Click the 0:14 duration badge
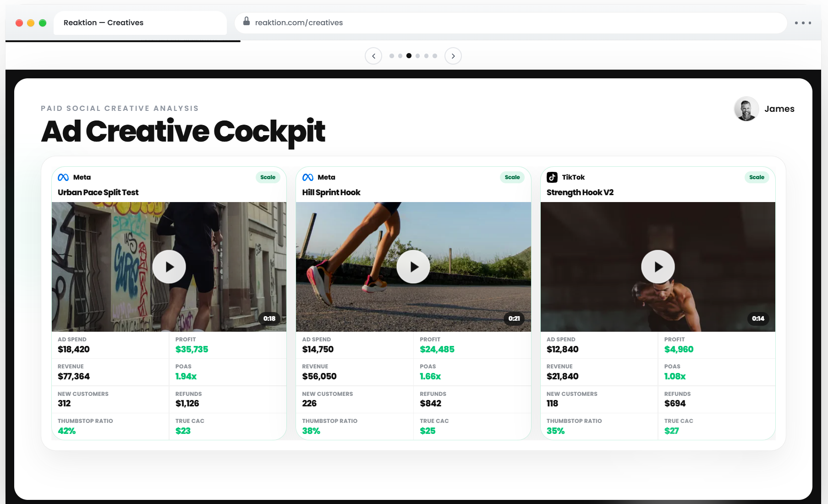828x504 pixels. click(x=758, y=318)
